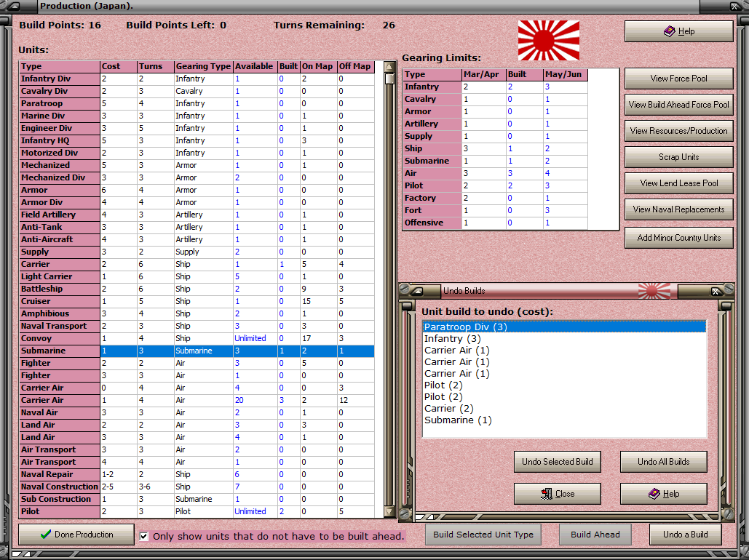Select the Motorized Div row
749x560 pixels.
pyautogui.click(x=197, y=153)
